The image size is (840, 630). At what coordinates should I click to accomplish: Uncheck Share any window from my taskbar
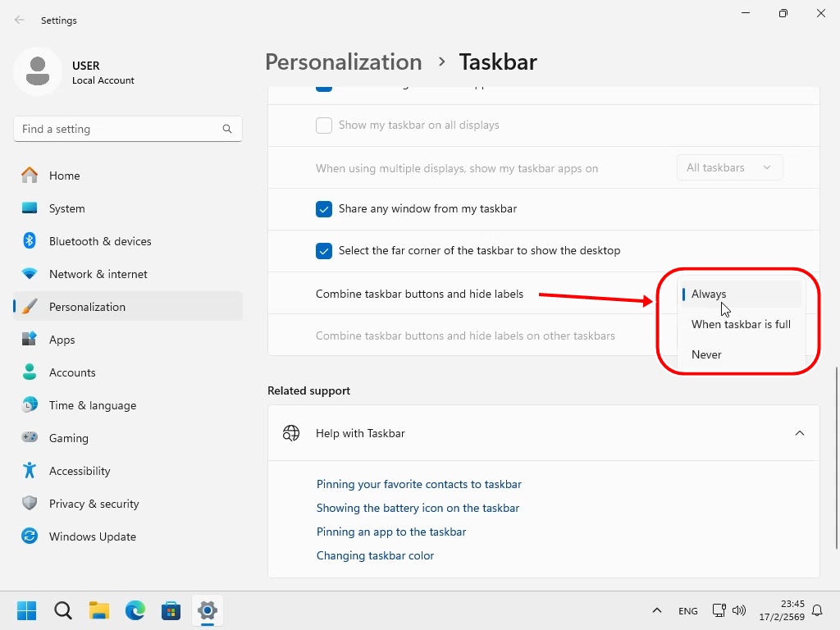[x=324, y=209]
